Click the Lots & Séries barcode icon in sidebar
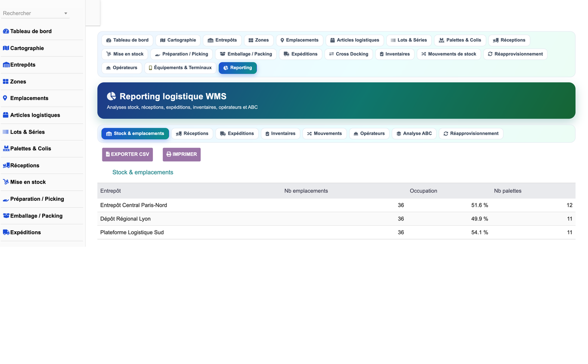Screen dimensions: 588x364 coord(6,132)
